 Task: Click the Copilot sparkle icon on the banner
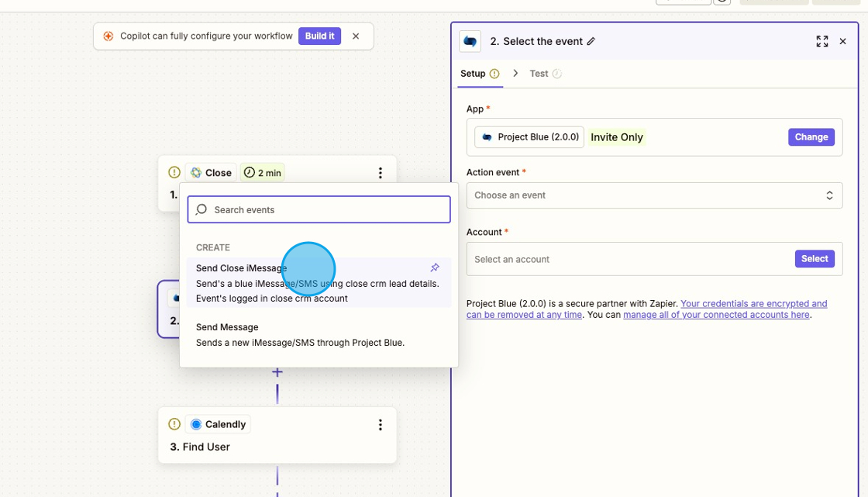[x=106, y=36]
